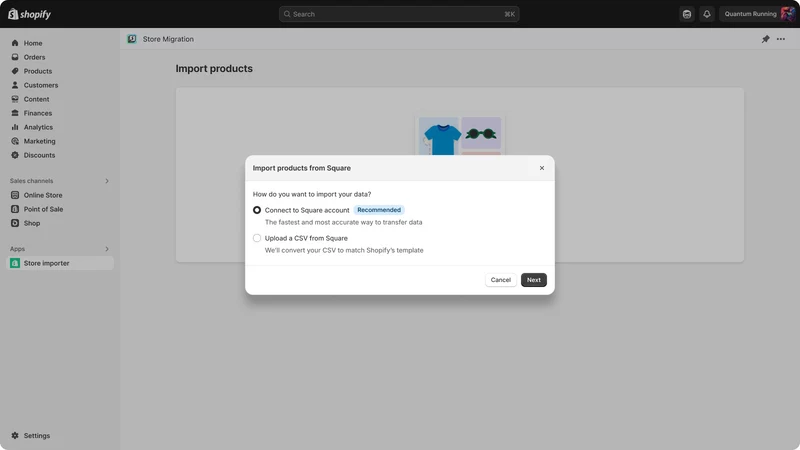Image resolution: width=800 pixels, height=450 pixels.
Task: Click the blue t-shirt product thumbnail
Action: (440, 136)
